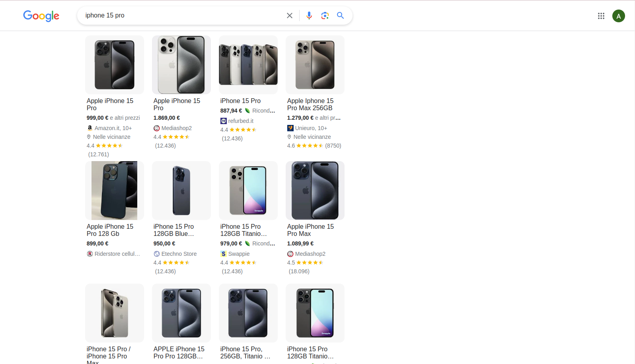Open the account profile avatar
This screenshot has height=364, width=635.
[x=618, y=16]
